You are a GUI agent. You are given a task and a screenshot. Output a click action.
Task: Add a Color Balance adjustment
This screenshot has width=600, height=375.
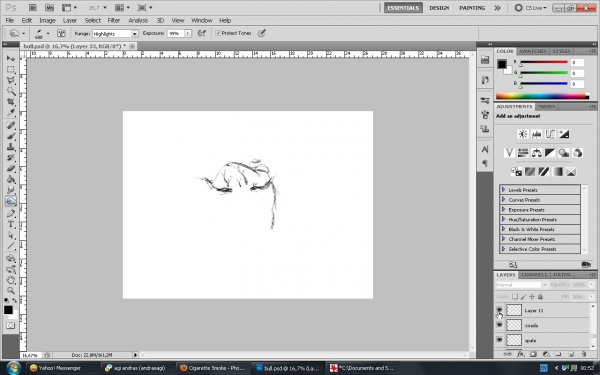tap(536, 153)
